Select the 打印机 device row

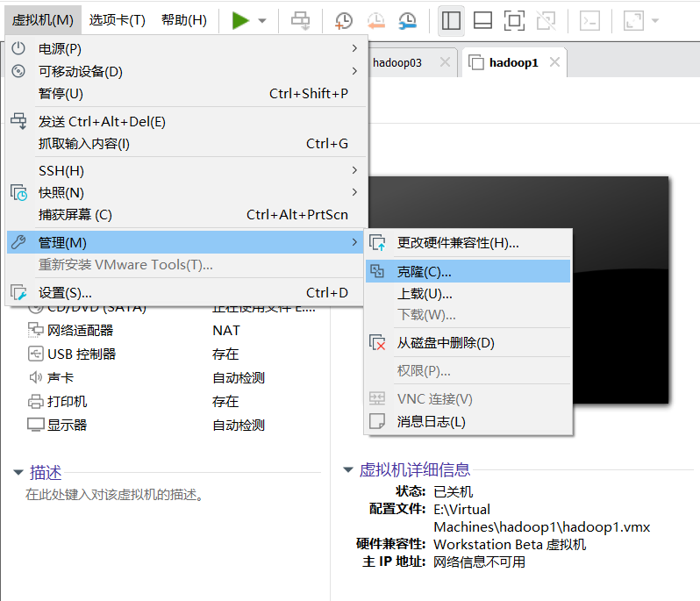(x=174, y=402)
